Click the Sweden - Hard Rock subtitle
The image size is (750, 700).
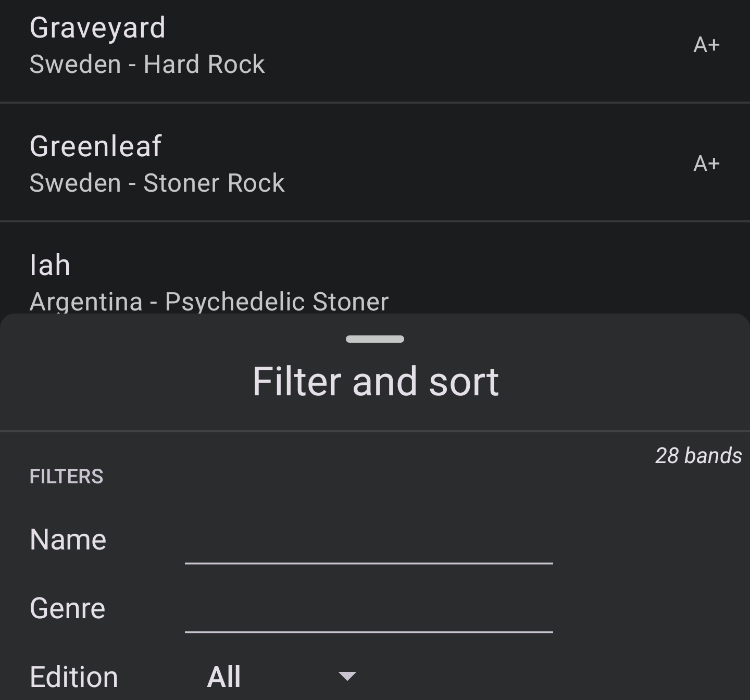[x=147, y=65]
